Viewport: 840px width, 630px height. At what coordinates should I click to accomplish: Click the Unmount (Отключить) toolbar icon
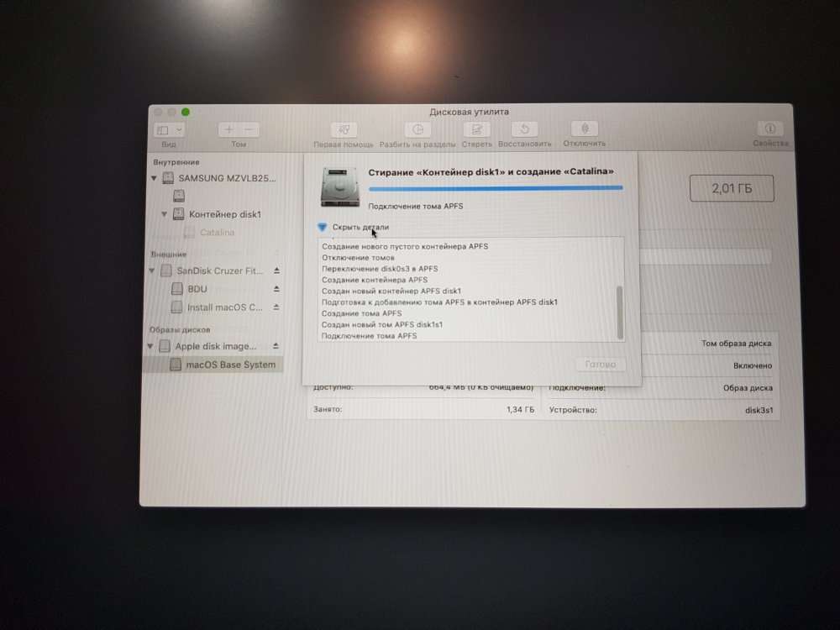point(585,129)
